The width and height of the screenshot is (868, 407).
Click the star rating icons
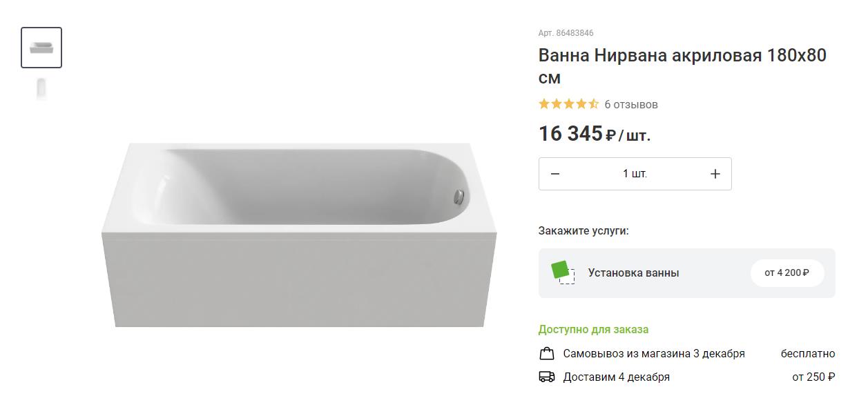568,104
